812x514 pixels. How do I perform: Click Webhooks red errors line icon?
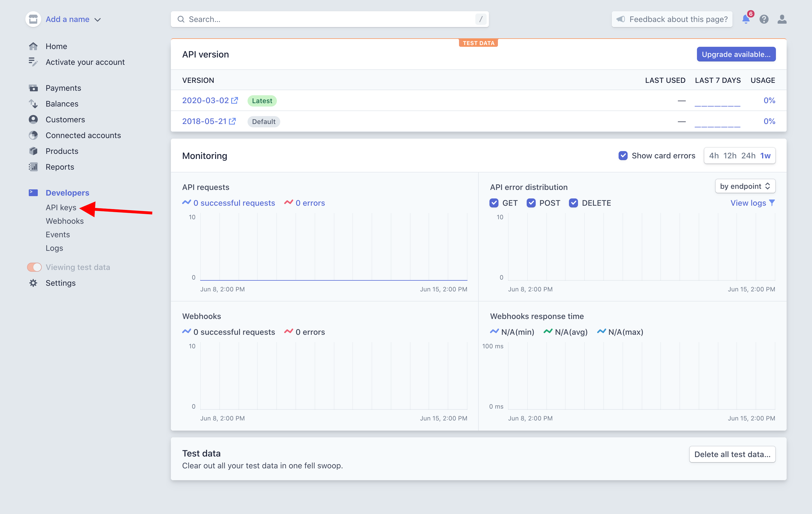pyautogui.click(x=289, y=332)
